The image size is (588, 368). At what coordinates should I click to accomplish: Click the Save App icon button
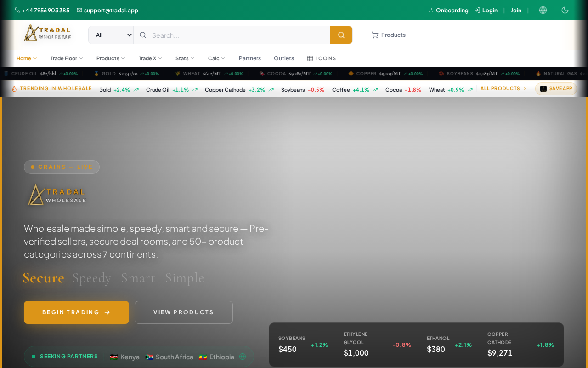(x=556, y=89)
